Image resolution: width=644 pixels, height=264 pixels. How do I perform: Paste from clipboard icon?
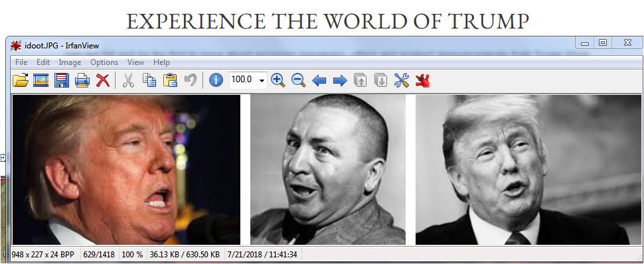[170, 80]
